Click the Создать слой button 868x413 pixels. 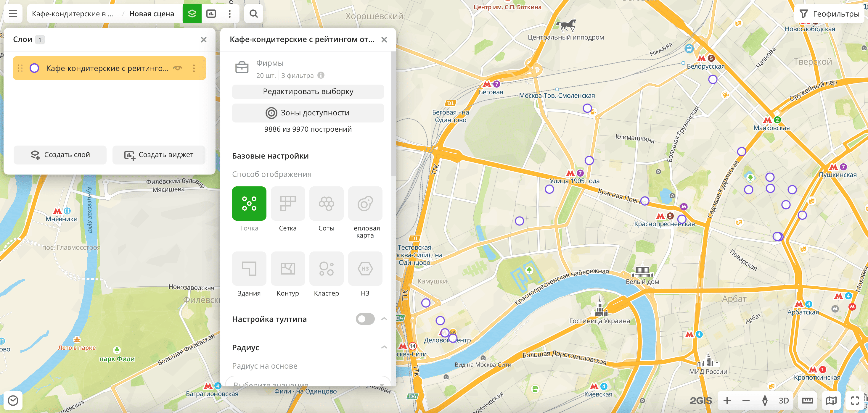click(x=60, y=155)
